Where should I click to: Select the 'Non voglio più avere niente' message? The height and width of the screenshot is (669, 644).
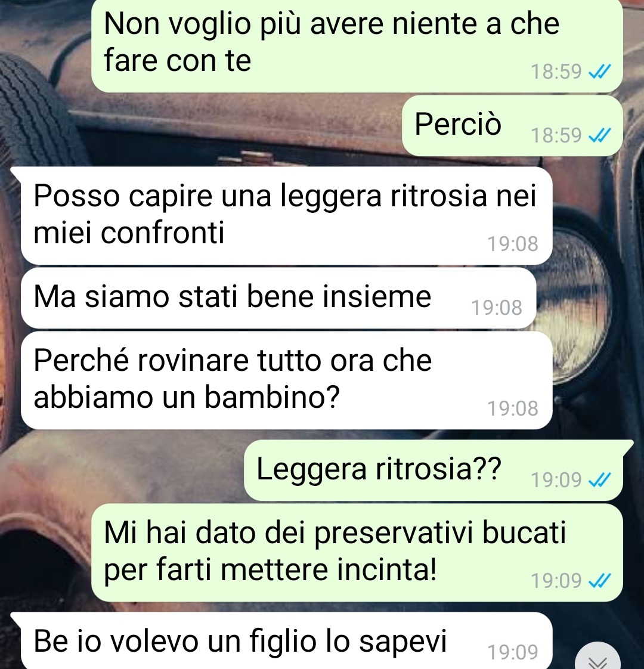[357, 45]
